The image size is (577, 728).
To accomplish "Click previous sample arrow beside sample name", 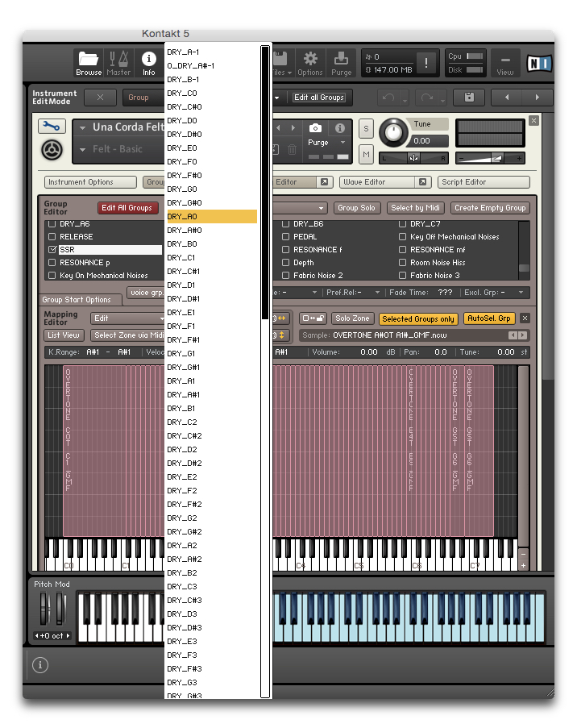I will tap(513, 335).
